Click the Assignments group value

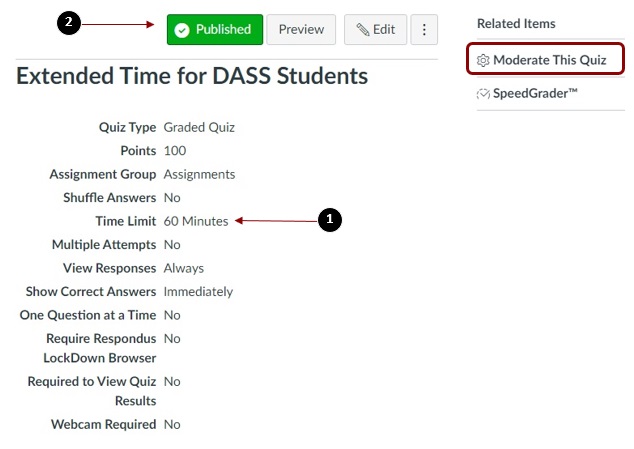tap(199, 174)
